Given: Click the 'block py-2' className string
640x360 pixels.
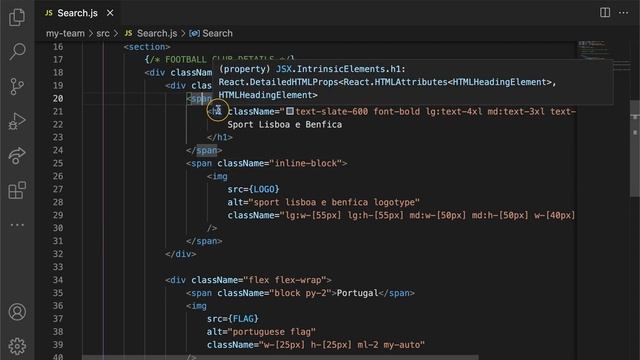Looking at the screenshot, I should 300,293.
